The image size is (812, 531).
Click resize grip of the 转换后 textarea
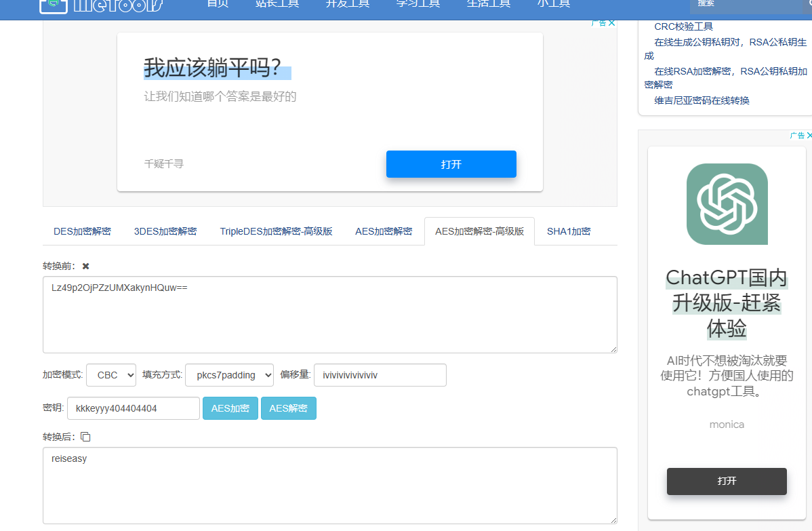pos(613,519)
